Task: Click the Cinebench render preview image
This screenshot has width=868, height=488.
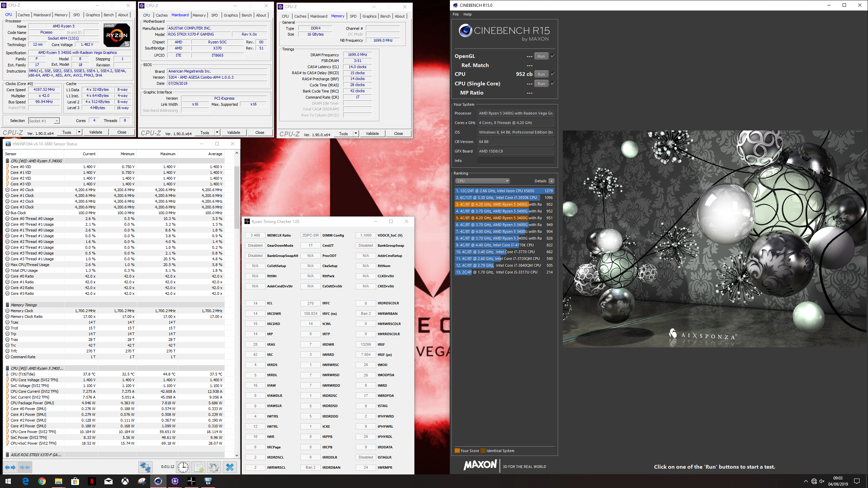Action: coord(715,239)
